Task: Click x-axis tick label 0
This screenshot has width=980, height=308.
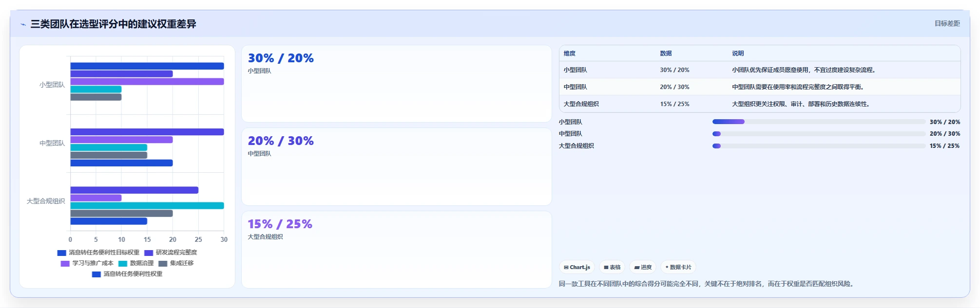Action: [71, 239]
